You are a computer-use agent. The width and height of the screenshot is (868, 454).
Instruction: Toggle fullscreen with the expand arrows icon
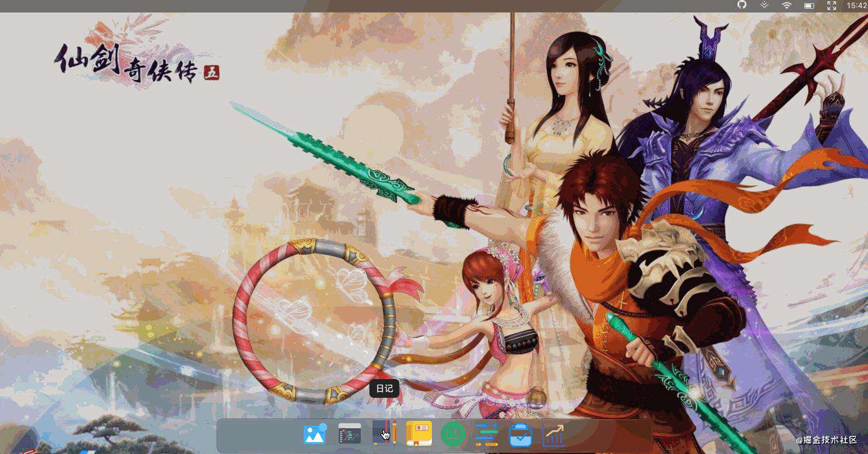point(832,5)
